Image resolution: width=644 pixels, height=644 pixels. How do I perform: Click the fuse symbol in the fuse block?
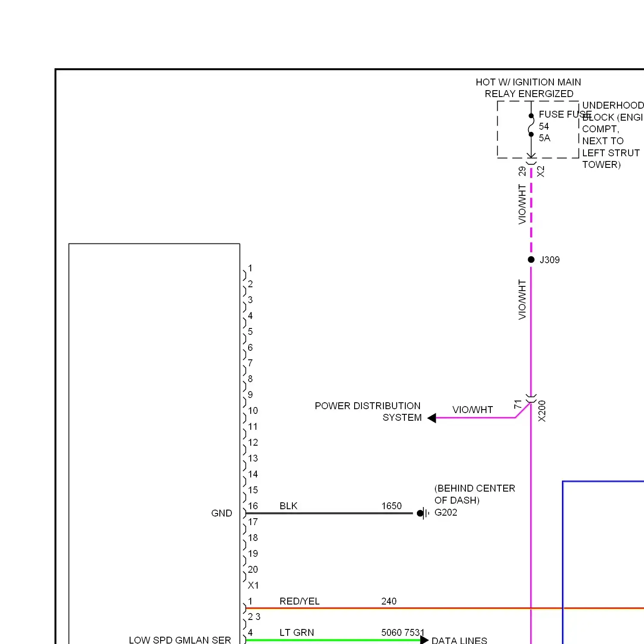[531, 125]
